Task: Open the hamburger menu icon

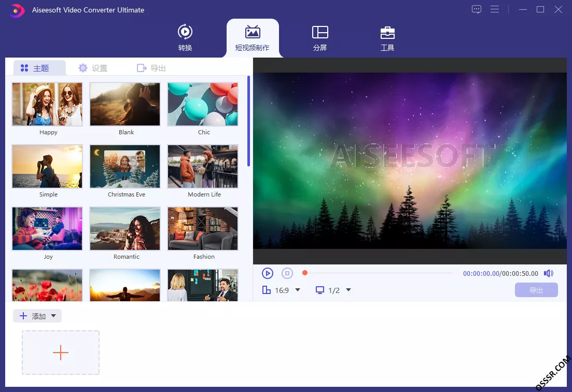Action: coord(495,9)
